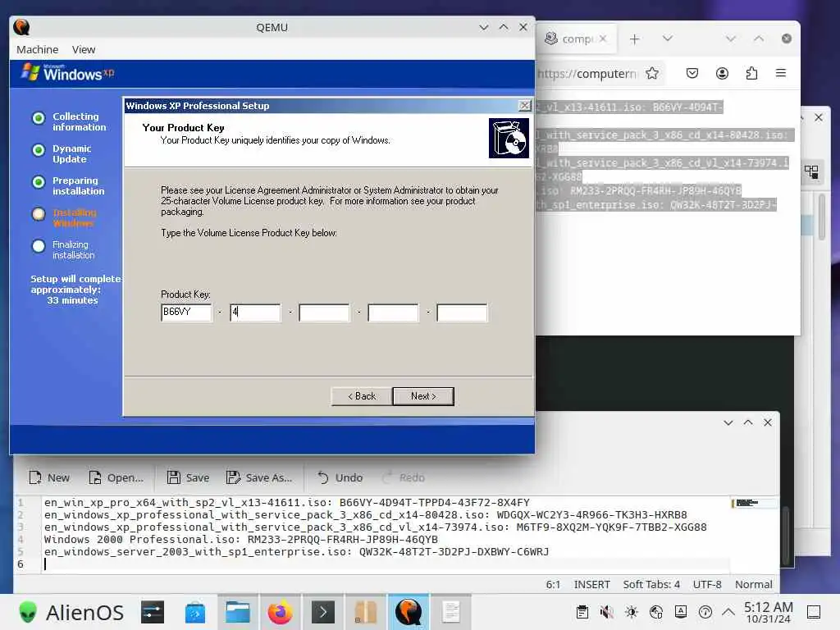Click cursor position 6:1 in status bar

click(553, 584)
